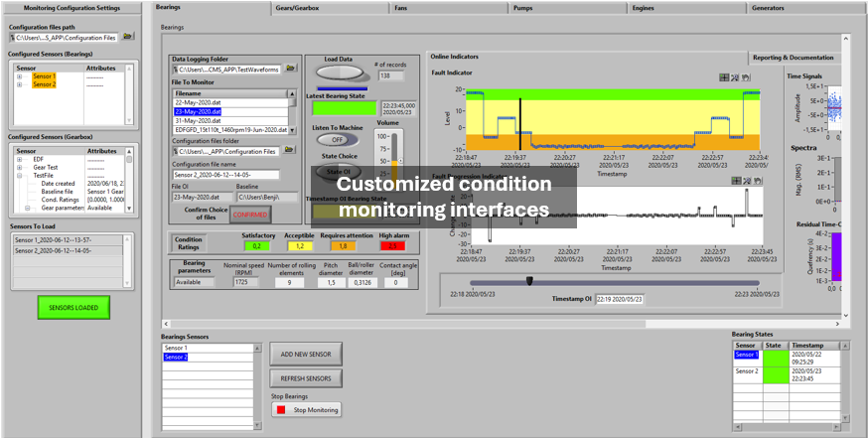Viewport: 868px width, 438px height.
Task: Expand the Gear Test tree node
Action: pyautogui.click(x=19, y=166)
